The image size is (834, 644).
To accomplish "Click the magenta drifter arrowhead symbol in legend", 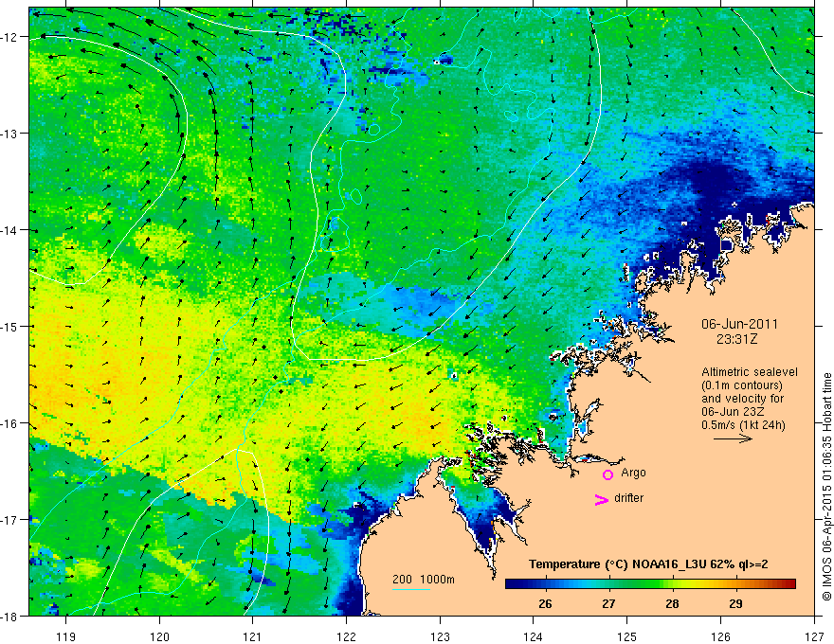I will click(602, 499).
